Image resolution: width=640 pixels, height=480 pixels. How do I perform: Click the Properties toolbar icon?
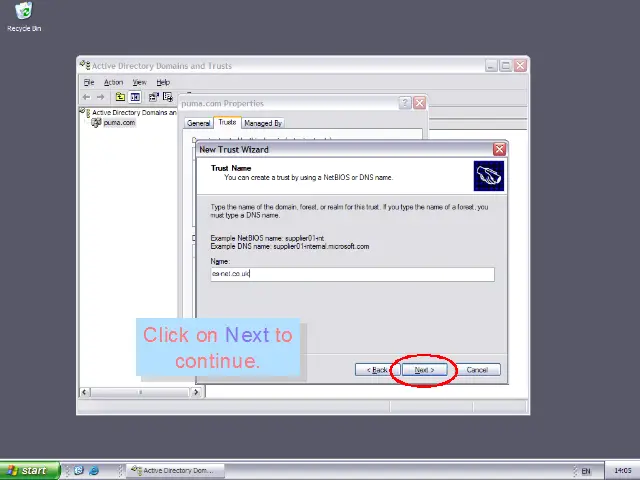coord(153,97)
